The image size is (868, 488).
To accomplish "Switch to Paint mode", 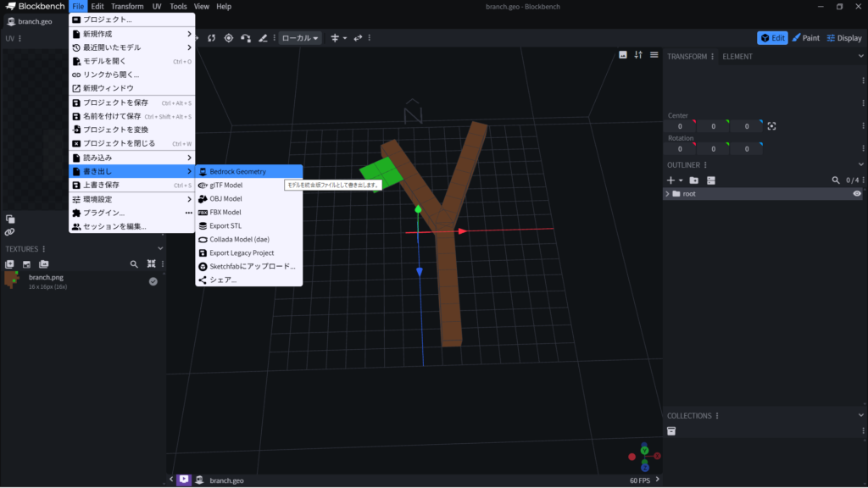I will click(x=806, y=38).
